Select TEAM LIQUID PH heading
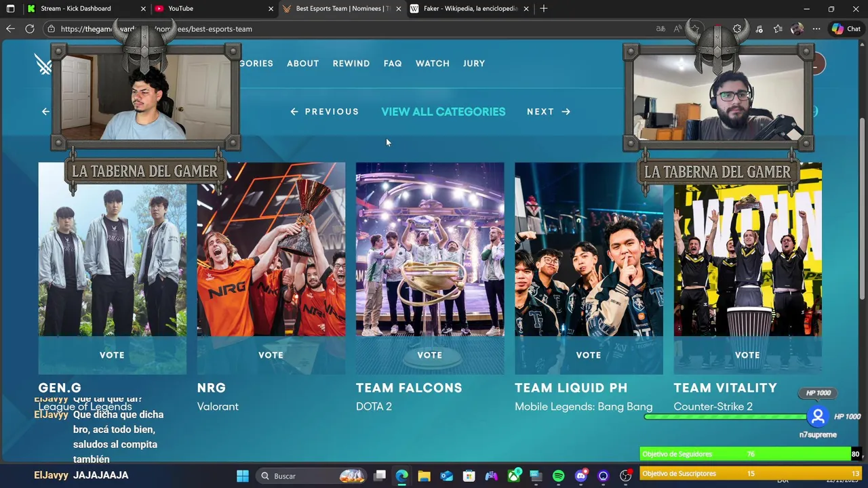The image size is (868, 488). 571,388
